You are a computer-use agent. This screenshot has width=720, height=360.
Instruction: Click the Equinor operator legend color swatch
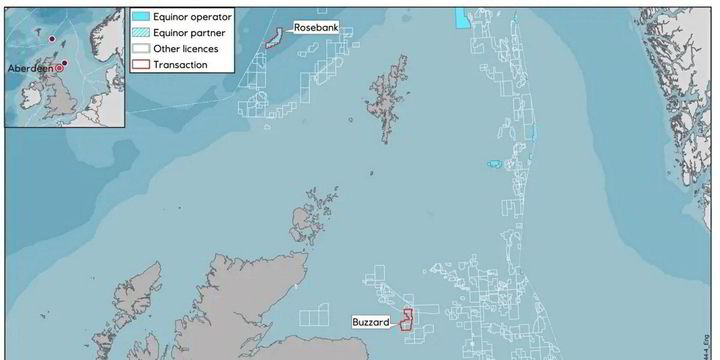pyautogui.click(x=141, y=17)
